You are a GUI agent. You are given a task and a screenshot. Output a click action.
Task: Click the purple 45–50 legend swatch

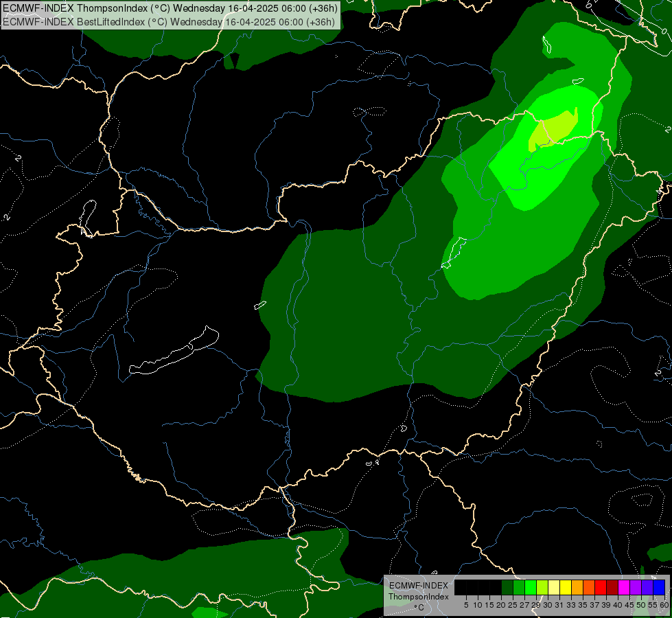[x=636, y=587]
